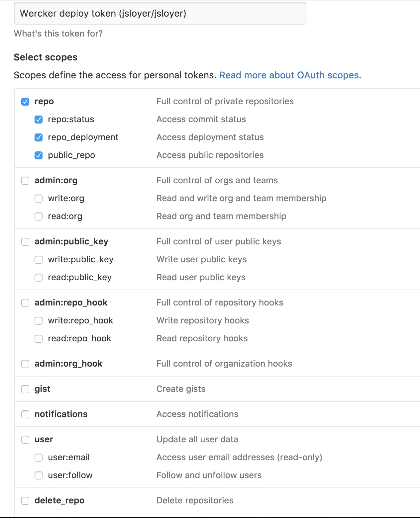
Task: Check the read:org checkbox
Action: click(x=38, y=216)
